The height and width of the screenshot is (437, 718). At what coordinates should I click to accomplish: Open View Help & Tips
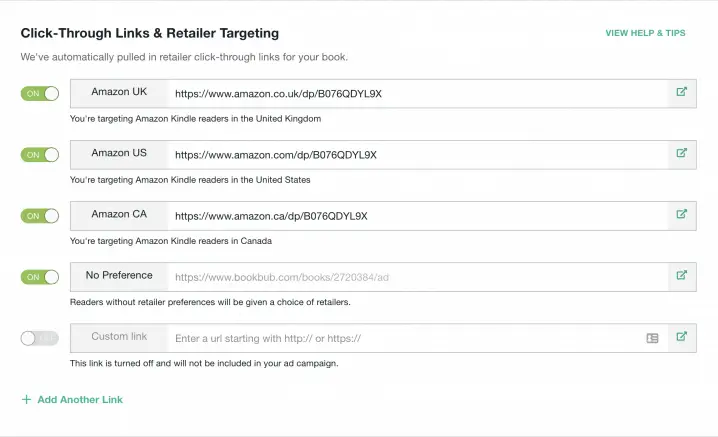point(645,33)
